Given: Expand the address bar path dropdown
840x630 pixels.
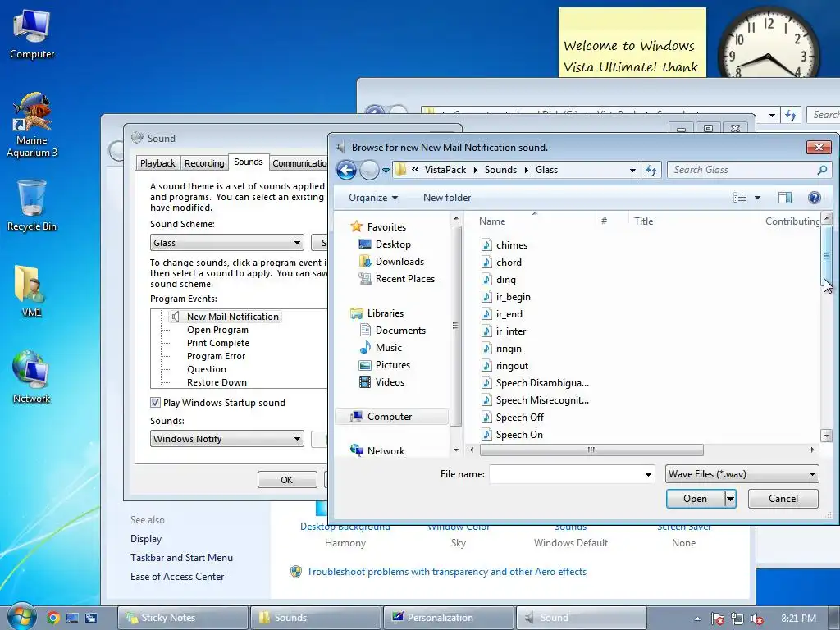Looking at the screenshot, I should [632, 171].
